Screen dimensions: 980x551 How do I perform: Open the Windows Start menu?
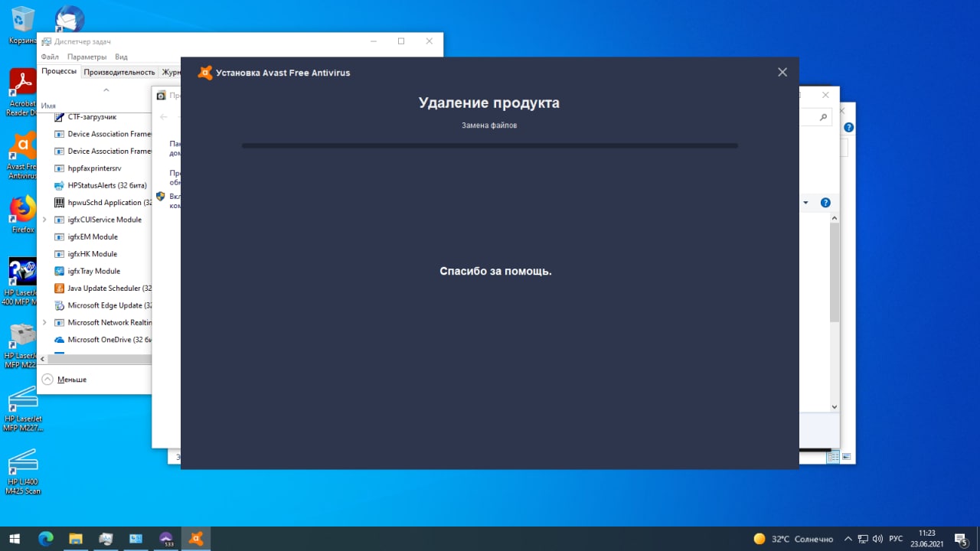click(x=15, y=539)
